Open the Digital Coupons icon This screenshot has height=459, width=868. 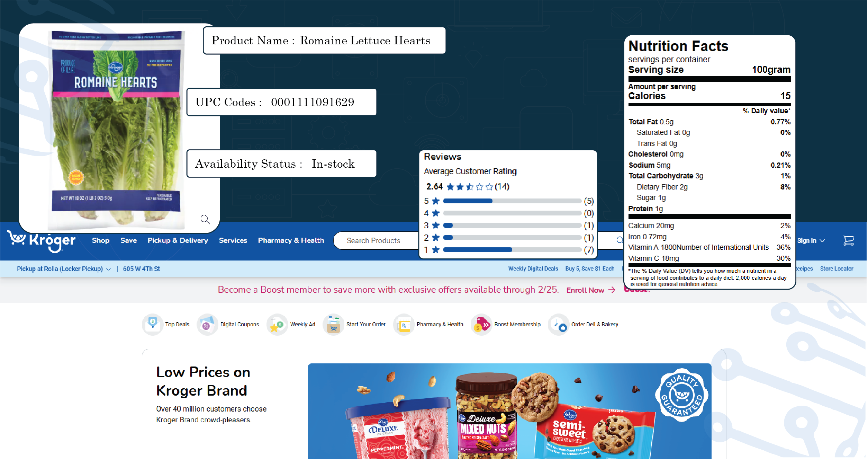(207, 324)
